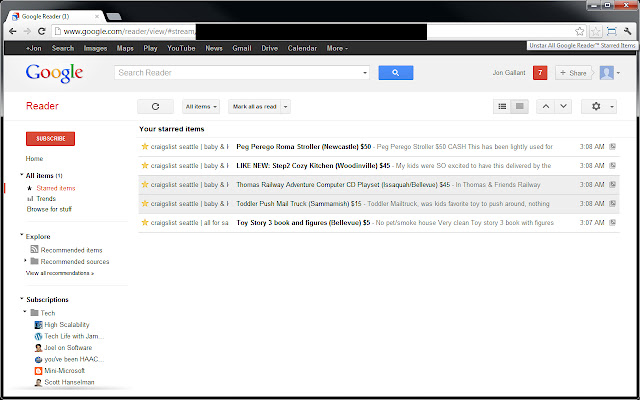Image resolution: width=640 pixels, height=400 pixels.
Task: Open Maps in the Google bar
Action: 125,48
